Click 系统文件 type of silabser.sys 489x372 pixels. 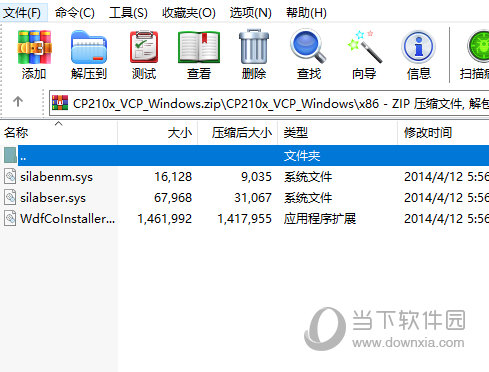coord(308,198)
